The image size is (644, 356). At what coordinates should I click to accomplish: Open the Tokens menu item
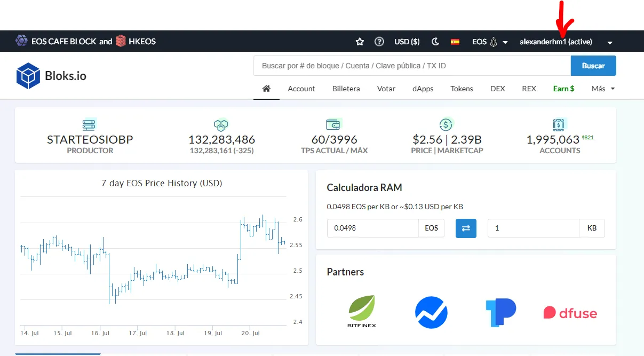pyautogui.click(x=462, y=89)
